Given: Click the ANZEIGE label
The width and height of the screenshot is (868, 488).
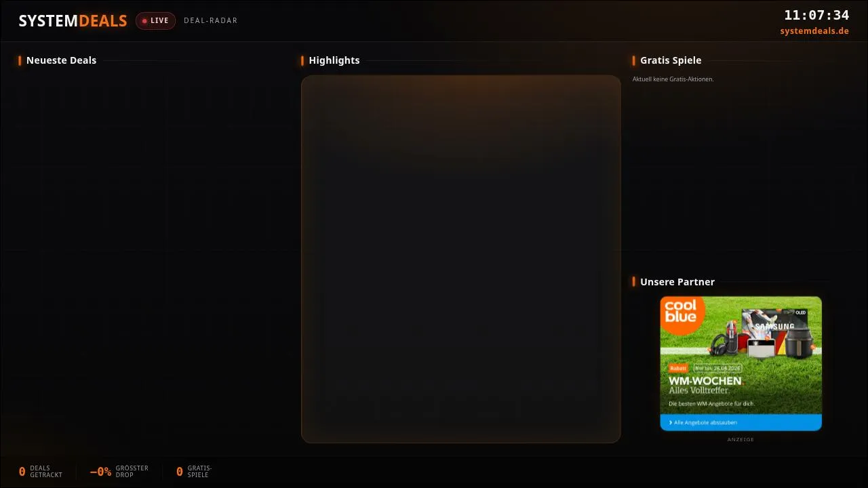Looking at the screenshot, I should tap(741, 440).
